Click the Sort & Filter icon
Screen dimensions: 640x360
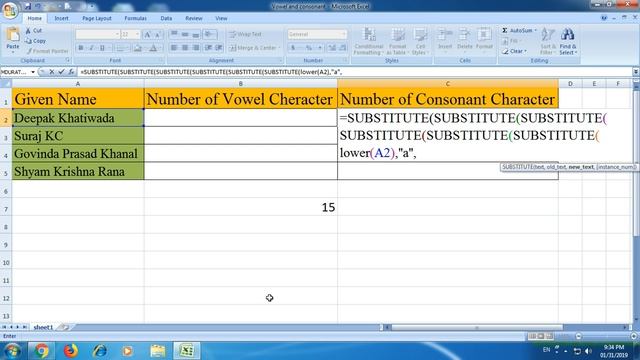click(547, 41)
